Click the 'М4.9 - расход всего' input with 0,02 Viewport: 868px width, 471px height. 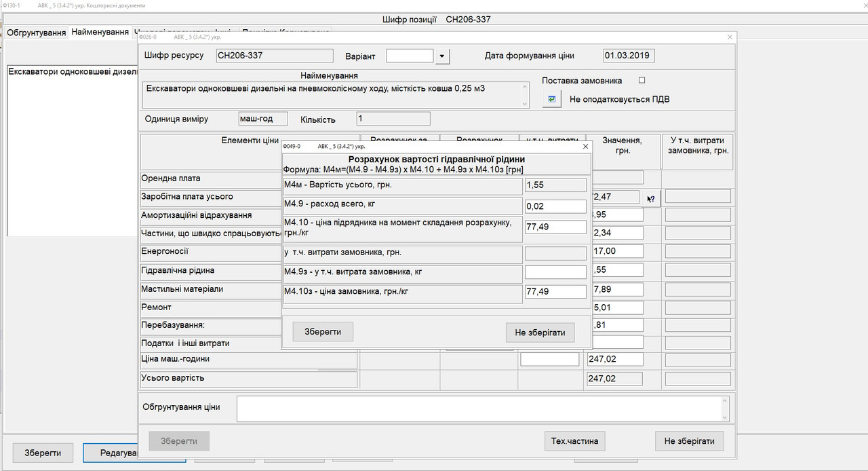555,207
